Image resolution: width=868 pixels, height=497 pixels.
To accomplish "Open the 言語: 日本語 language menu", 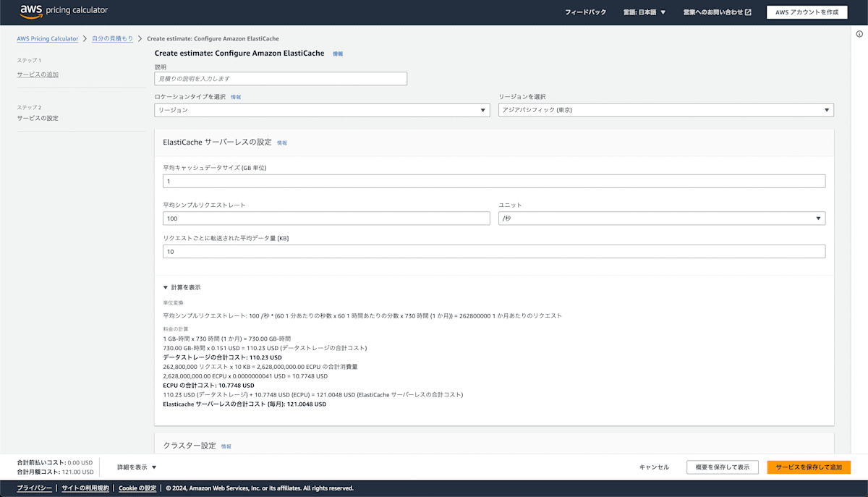I will (644, 12).
